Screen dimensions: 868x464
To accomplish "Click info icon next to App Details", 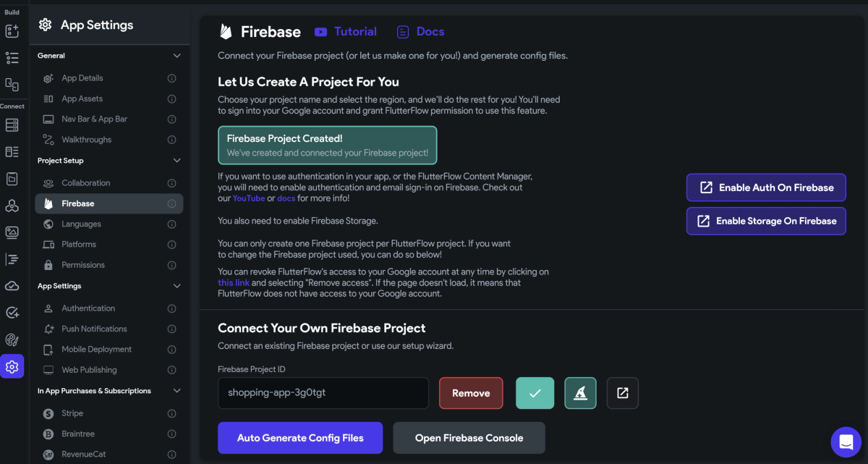I will [172, 78].
